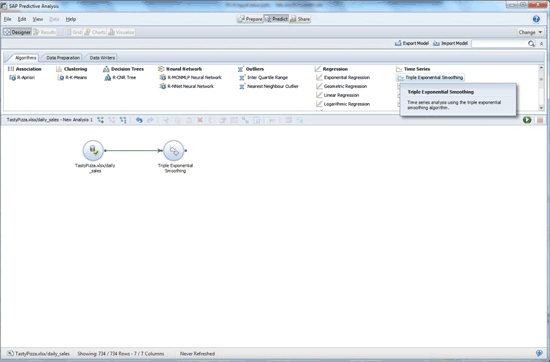Click "New Analysis 1" title in canvas toolbar
The image size is (550, 362).
point(78,120)
